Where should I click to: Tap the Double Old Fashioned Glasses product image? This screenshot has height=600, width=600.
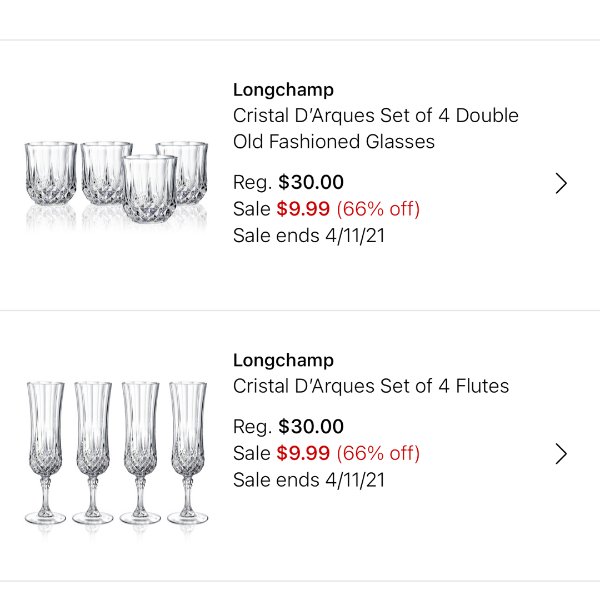coord(116,183)
